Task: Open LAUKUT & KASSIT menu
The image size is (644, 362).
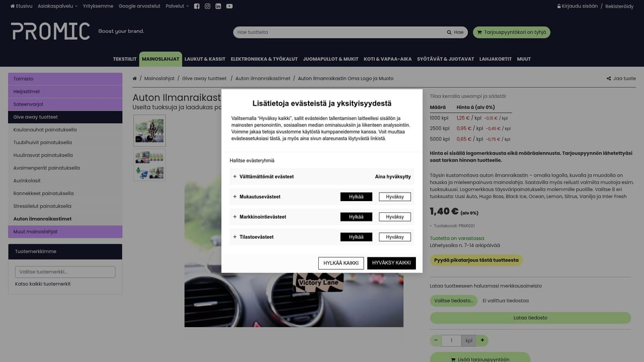Action: (205, 59)
